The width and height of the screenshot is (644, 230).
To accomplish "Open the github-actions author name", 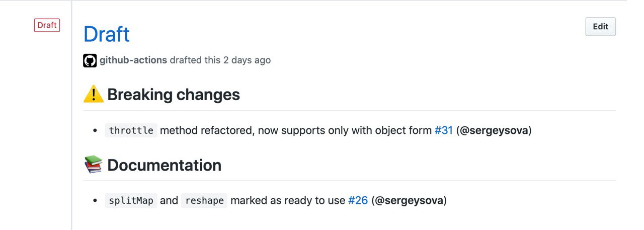I will coord(133,60).
